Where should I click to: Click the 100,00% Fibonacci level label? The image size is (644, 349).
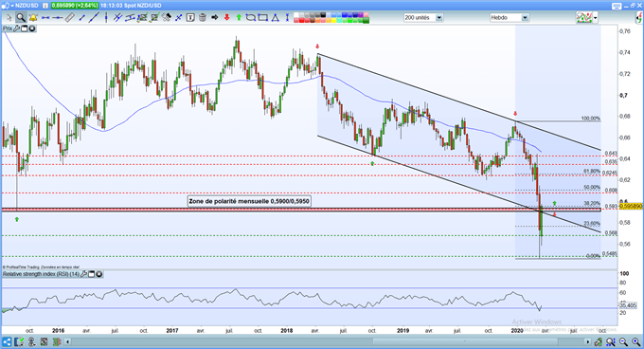click(x=591, y=119)
